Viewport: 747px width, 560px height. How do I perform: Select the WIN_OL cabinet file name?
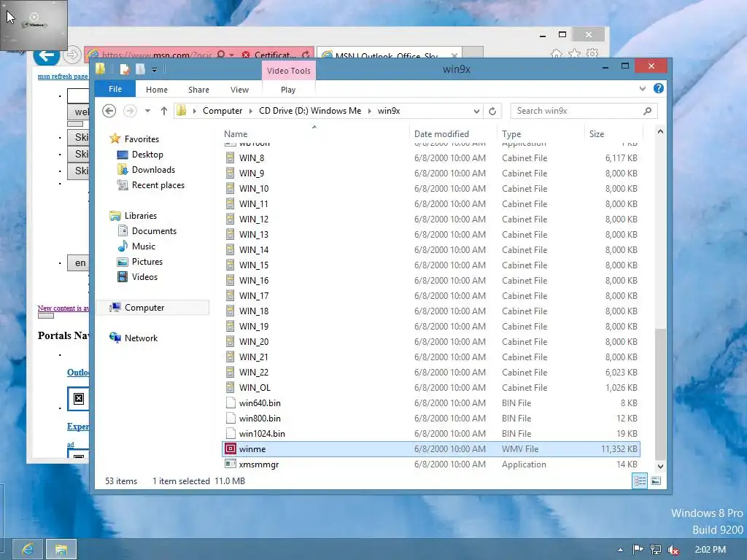255,388
